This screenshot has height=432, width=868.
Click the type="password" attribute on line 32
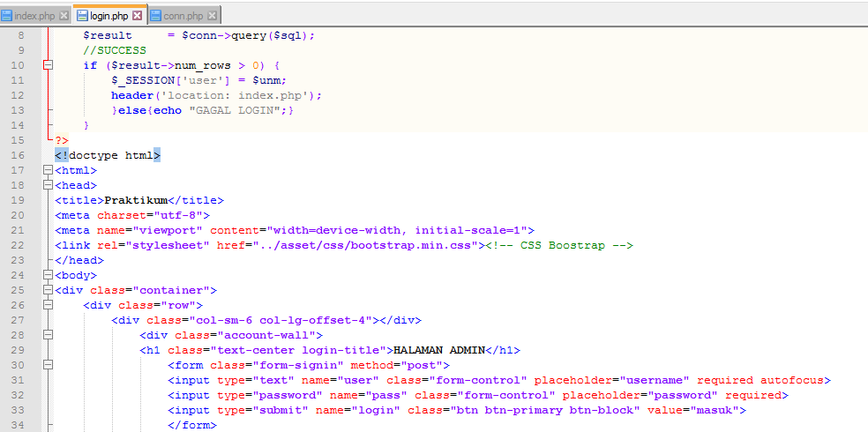pos(270,395)
